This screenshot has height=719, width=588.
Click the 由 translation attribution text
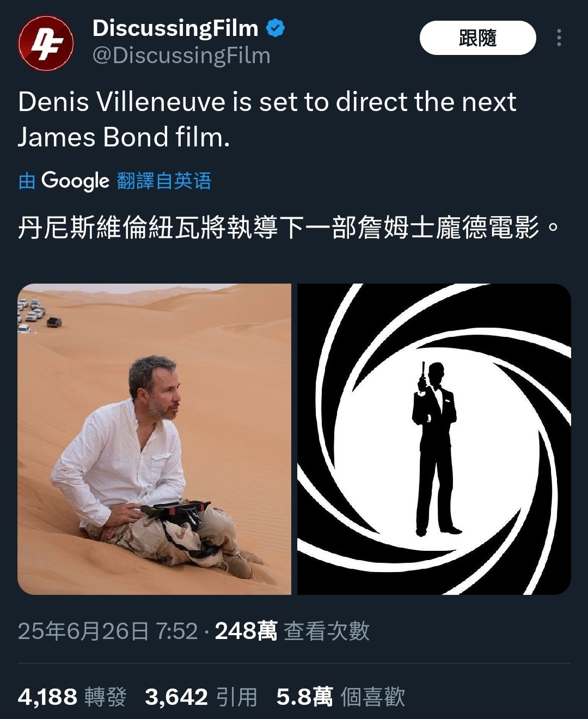click(x=27, y=181)
